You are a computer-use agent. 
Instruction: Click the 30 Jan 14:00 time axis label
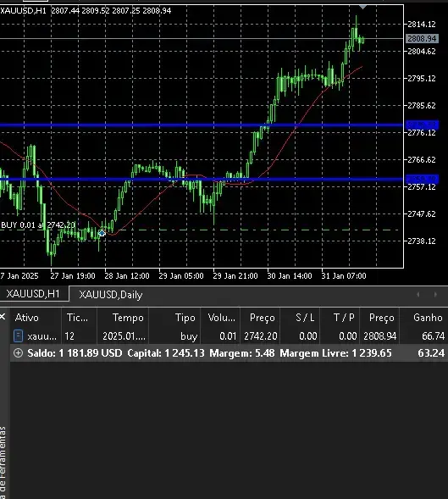click(x=290, y=276)
